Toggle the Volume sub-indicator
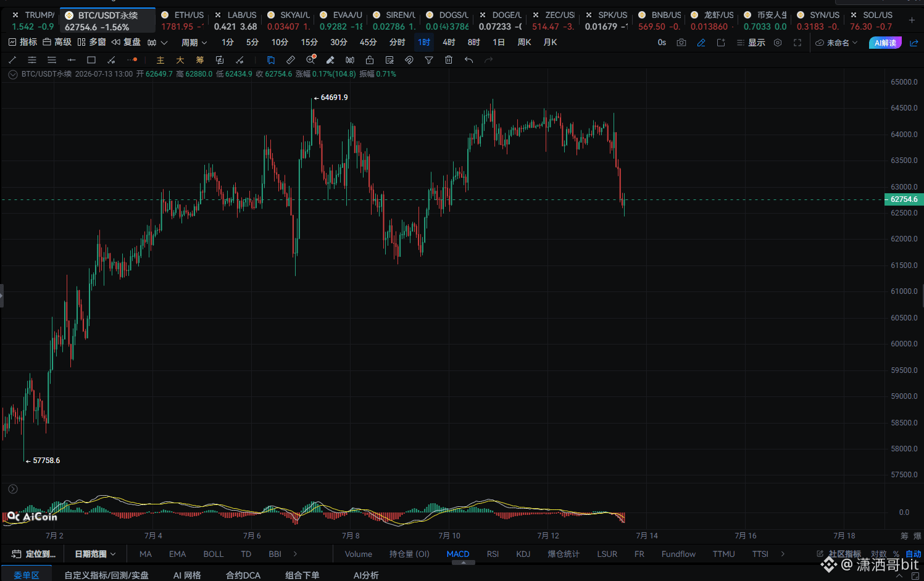Image resolution: width=924 pixels, height=581 pixels. click(359, 554)
